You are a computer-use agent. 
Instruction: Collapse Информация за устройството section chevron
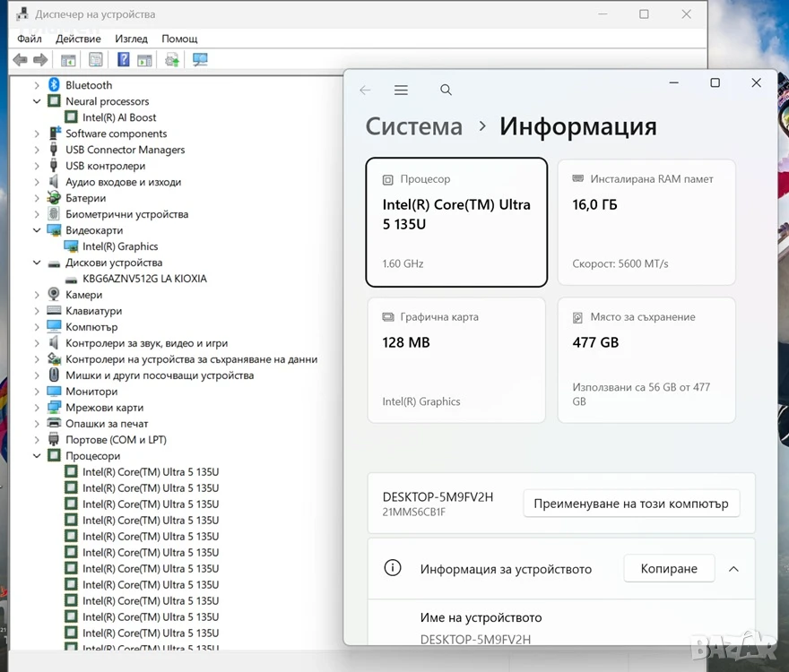[x=733, y=569]
